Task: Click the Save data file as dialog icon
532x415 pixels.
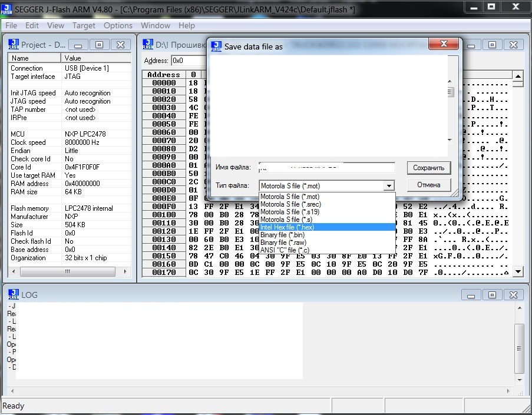Action: pos(216,47)
